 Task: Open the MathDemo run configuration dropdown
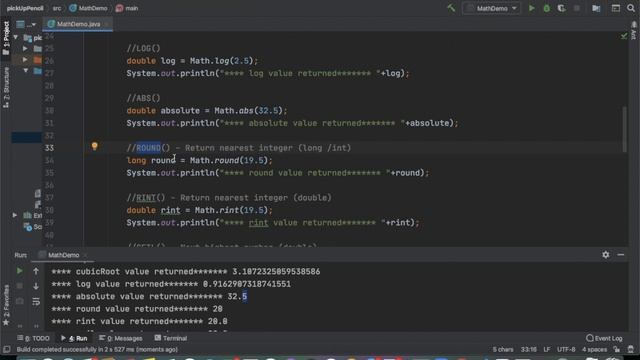click(491, 8)
